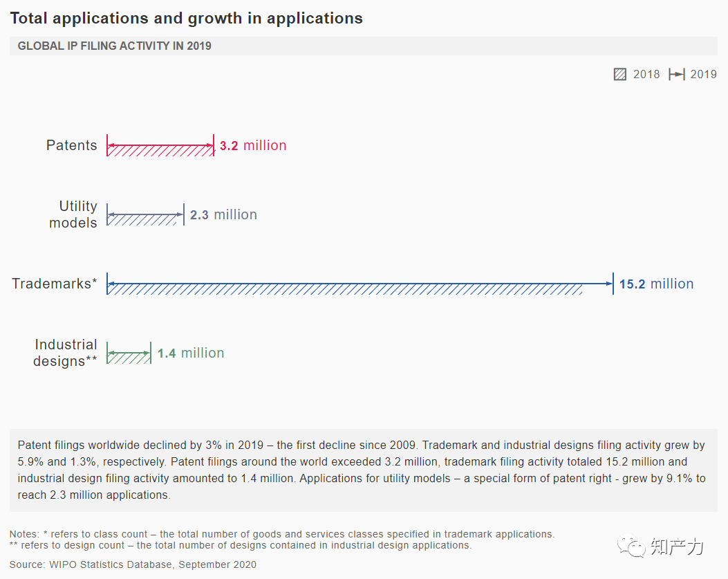The height and width of the screenshot is (579, 728).
Task: Click the 'Source: WIPO Statistics Database' line
Action: click(x=133, y=564)
